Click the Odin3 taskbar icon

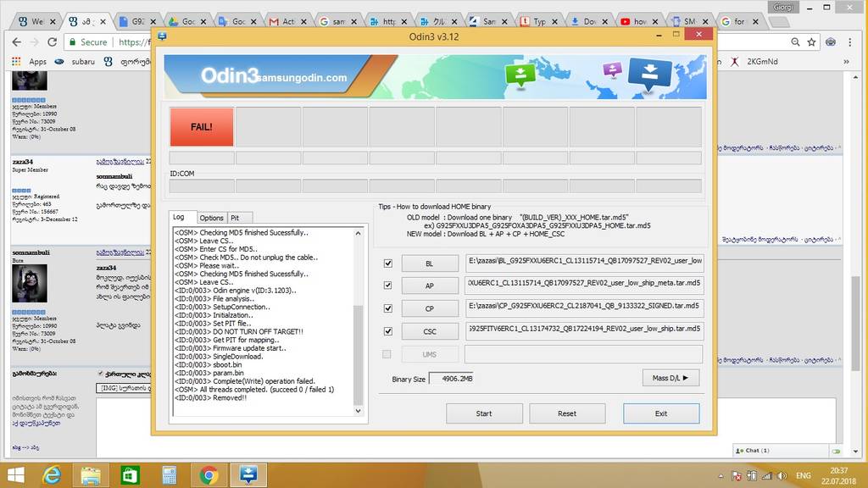(248, 474)
